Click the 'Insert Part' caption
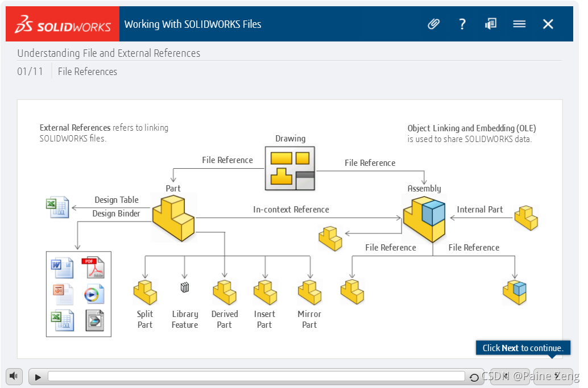Screen dimensions: 588x388 click(x=264, y=319)
